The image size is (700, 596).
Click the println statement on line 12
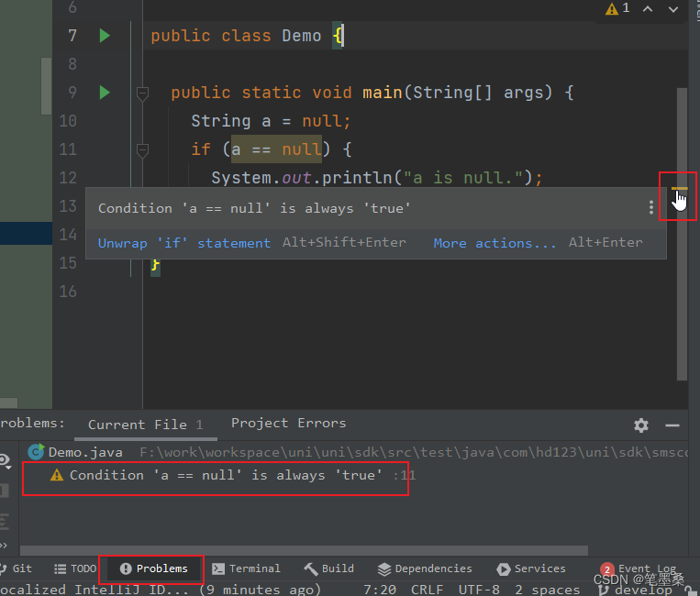point(377,178)
